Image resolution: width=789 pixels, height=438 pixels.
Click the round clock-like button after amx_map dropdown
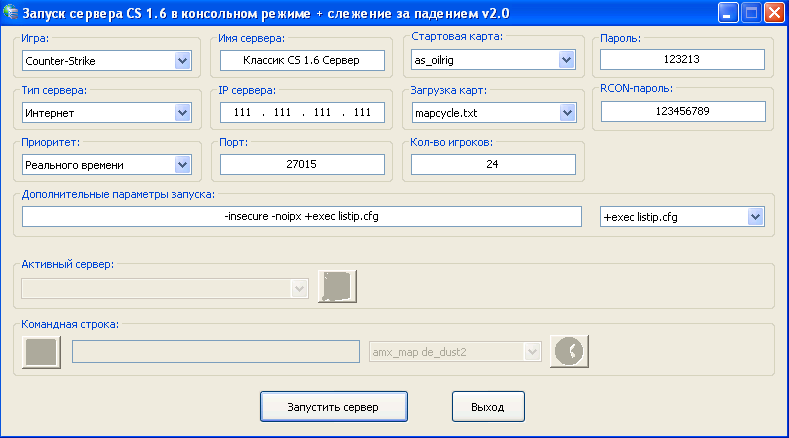[x=571, y=351]
